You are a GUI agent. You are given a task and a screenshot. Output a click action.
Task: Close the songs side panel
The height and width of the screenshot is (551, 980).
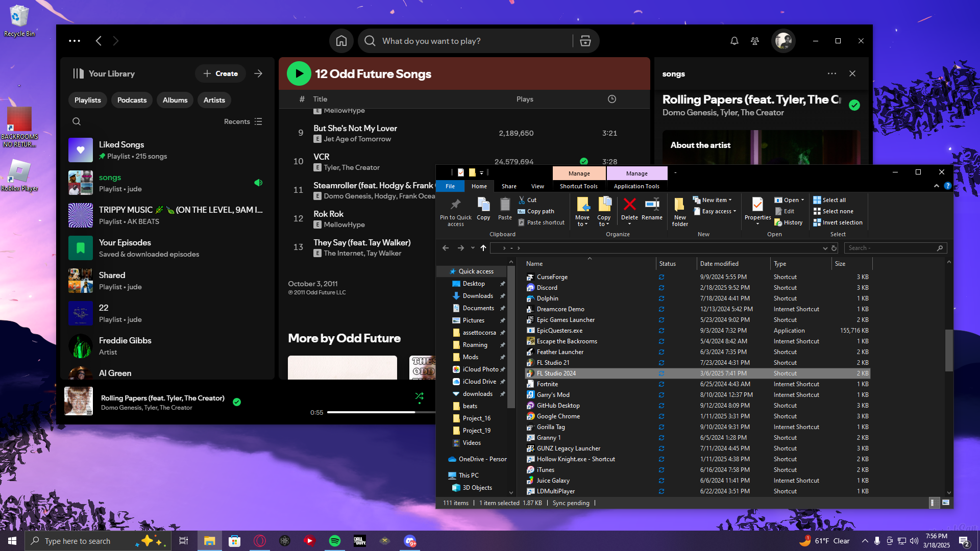852,73
